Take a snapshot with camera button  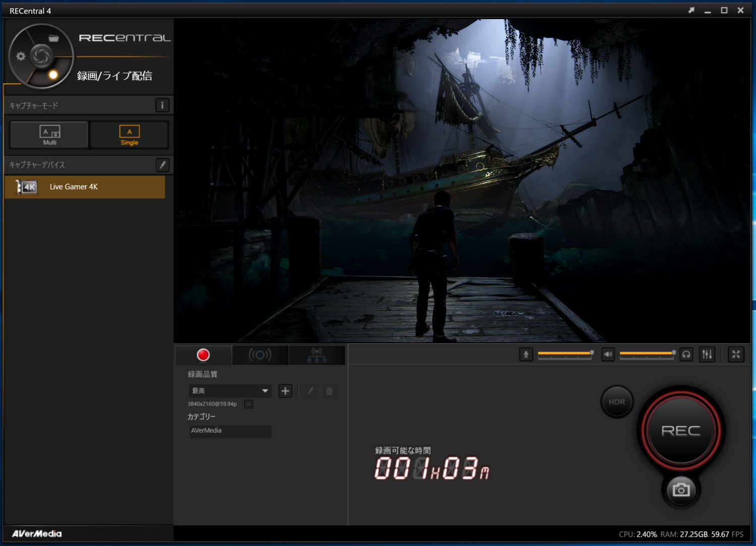[681, 490]
